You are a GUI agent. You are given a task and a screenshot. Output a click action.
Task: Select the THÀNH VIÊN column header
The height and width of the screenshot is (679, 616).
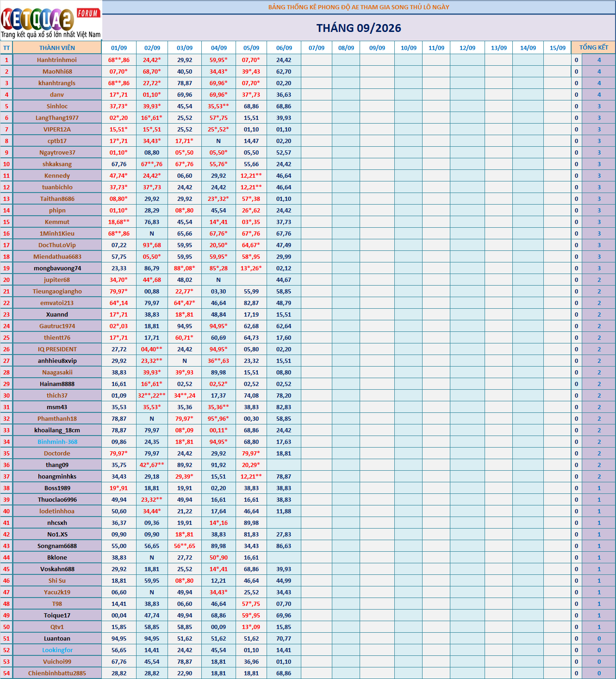[57, 48]
